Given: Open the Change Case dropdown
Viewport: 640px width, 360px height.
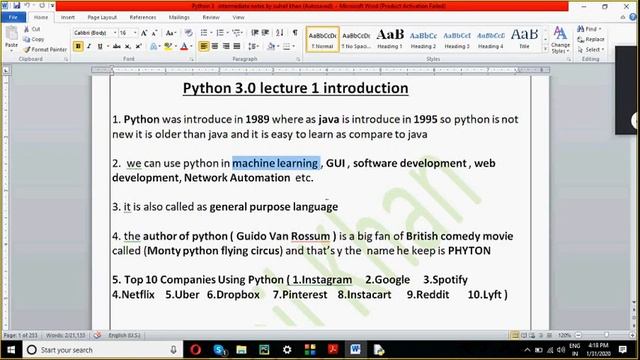Looking at the screenshot, I should [171, 33].
